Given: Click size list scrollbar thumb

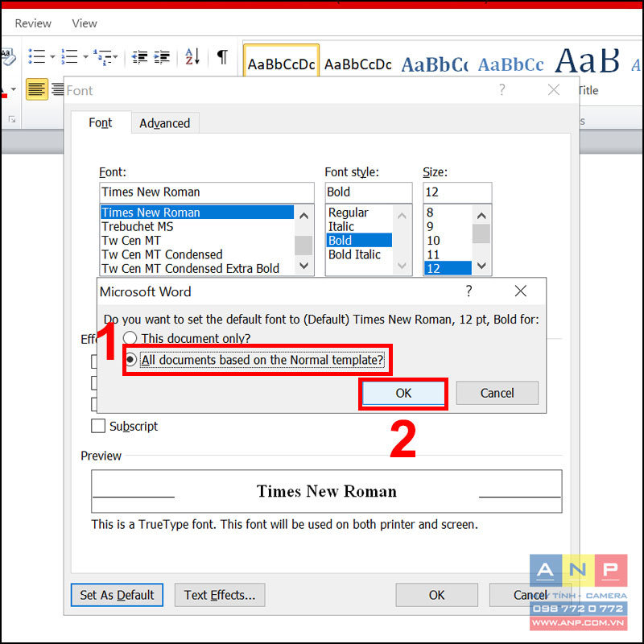Looking at the screenshot, I should point(481,233).
